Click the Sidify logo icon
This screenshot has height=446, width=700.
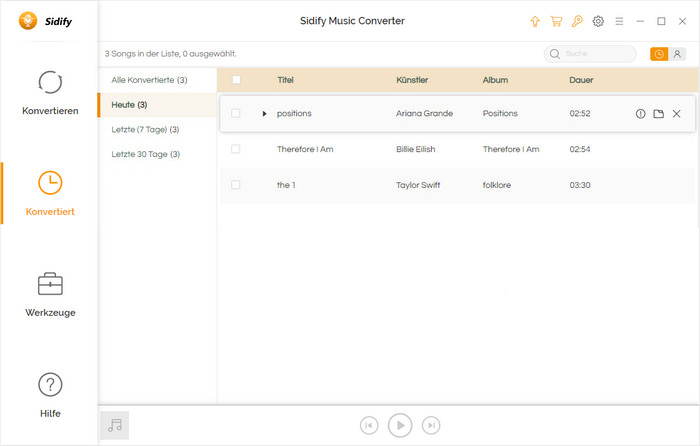click(x=28, y=21)
